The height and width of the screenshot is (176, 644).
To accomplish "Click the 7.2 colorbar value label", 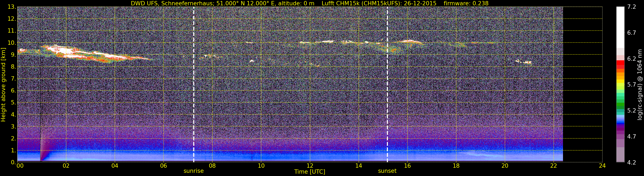I will click(x=632, y=7).
